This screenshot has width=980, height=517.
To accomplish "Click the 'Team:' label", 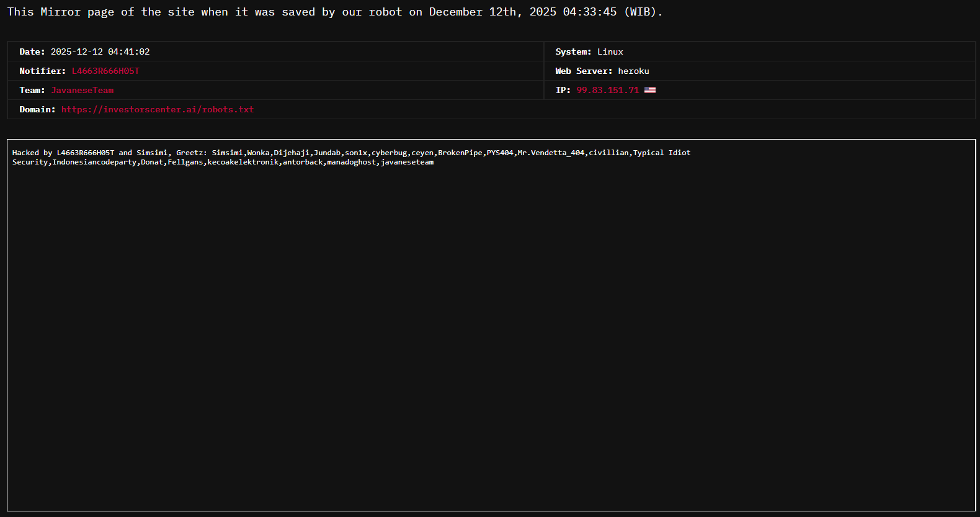I will point(32,91).
